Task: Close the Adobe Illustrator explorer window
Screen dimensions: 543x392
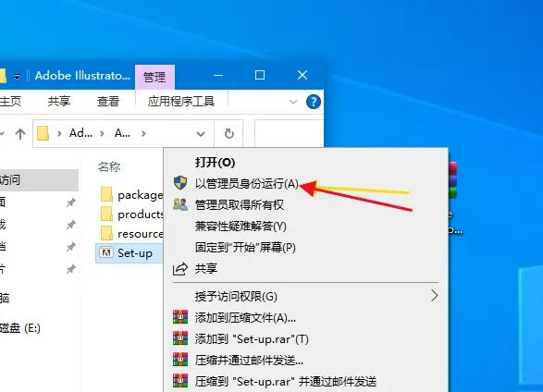Action: pos(302,75)
